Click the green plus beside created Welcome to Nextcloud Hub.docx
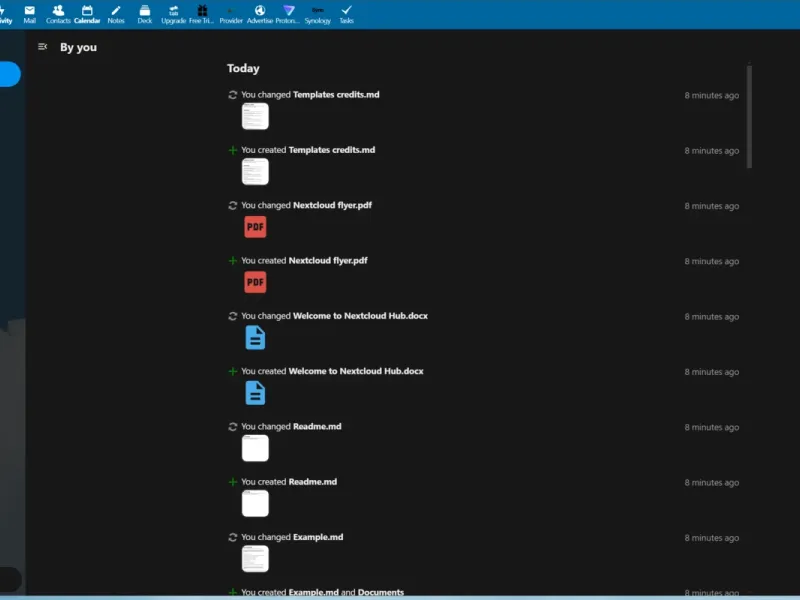The height and width of the screenshot is (600, 800). [233, 371]
